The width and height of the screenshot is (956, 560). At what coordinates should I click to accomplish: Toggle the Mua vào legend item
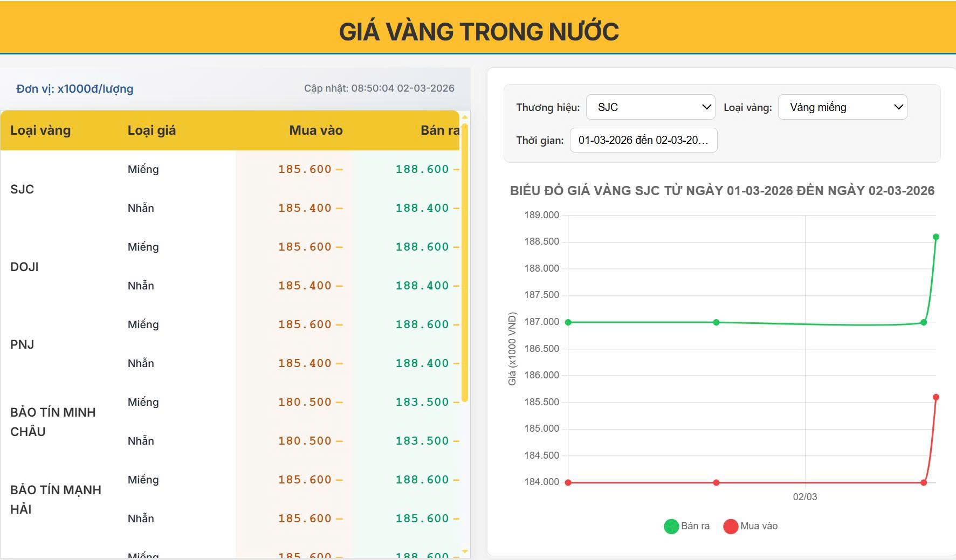751,526
